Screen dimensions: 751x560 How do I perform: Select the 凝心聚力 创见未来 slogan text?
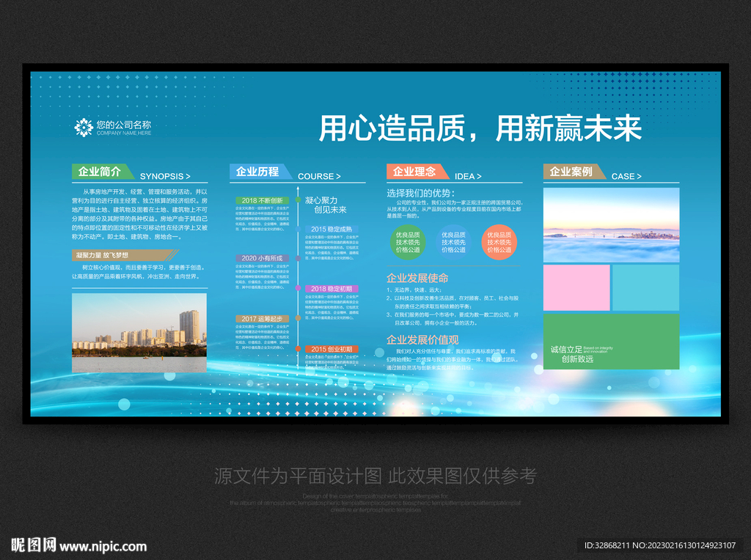pos(326,205)
